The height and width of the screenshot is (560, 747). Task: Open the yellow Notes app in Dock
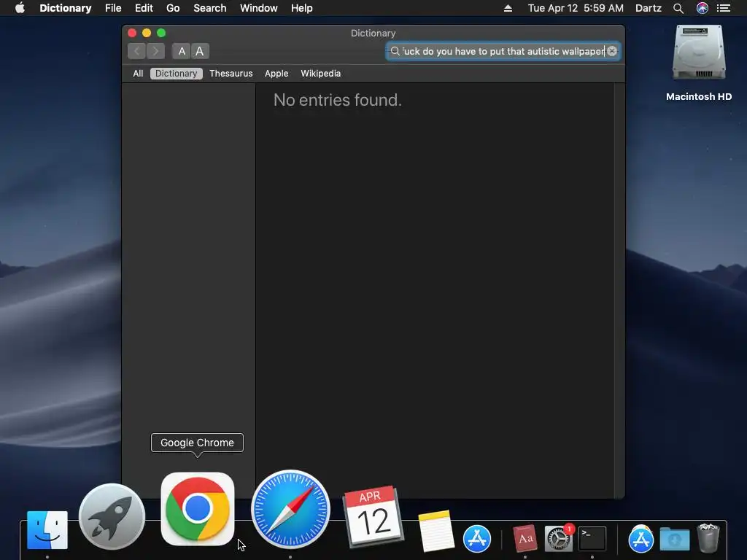tap(436, 531)
